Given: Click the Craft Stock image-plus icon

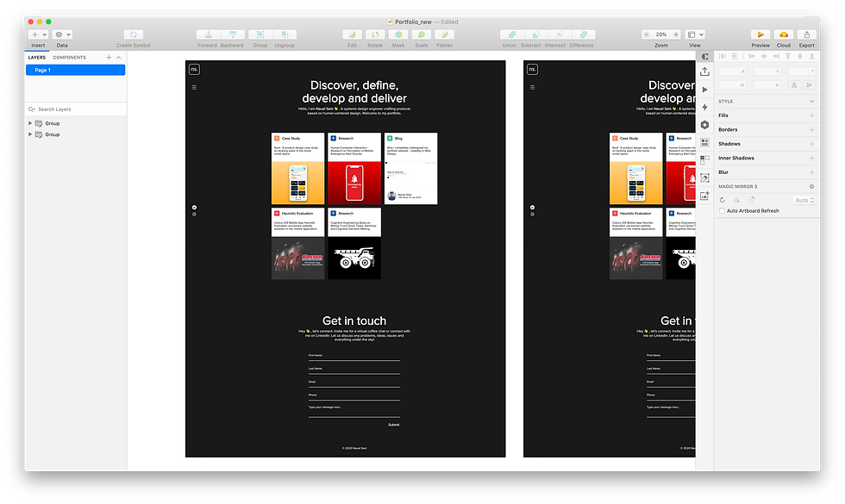Looking at the screenshot, I should 704,196.
